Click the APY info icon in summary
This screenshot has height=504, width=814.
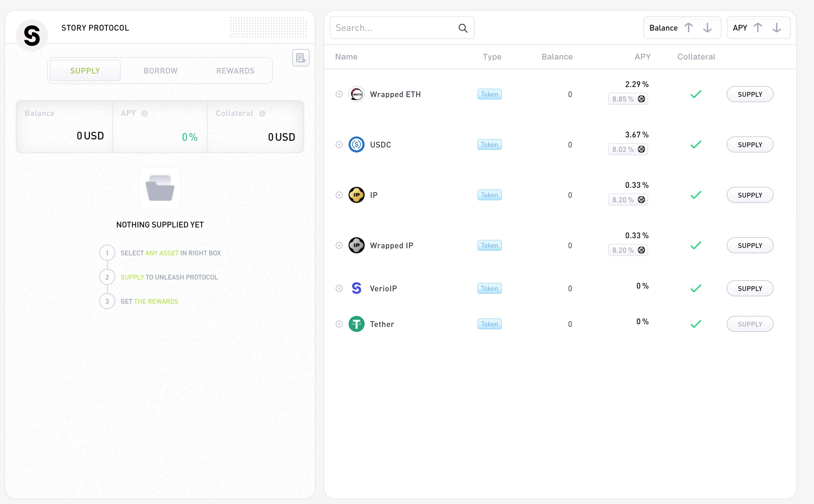click(x=145, y=114)
